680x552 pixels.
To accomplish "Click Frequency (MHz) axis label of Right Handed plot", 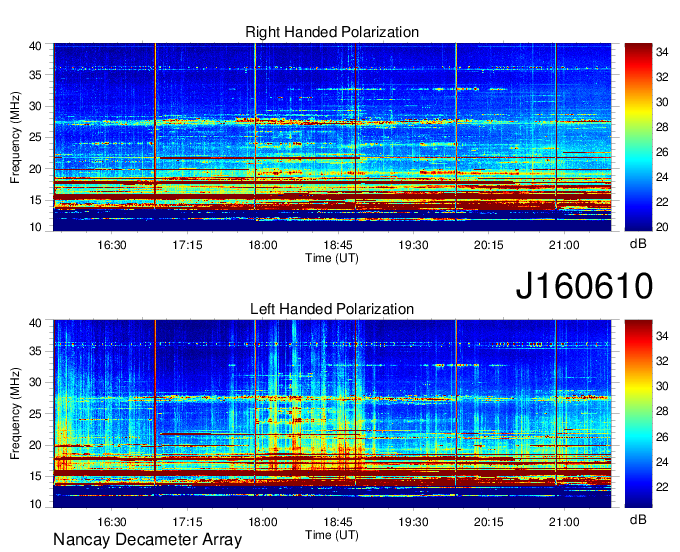I will (15, 137).
